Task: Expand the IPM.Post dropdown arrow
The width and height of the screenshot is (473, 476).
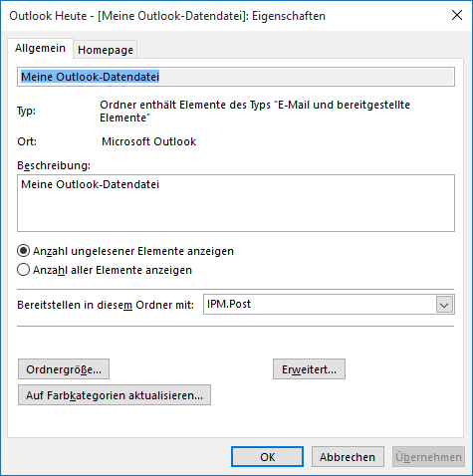Action: tap(444, 305)
